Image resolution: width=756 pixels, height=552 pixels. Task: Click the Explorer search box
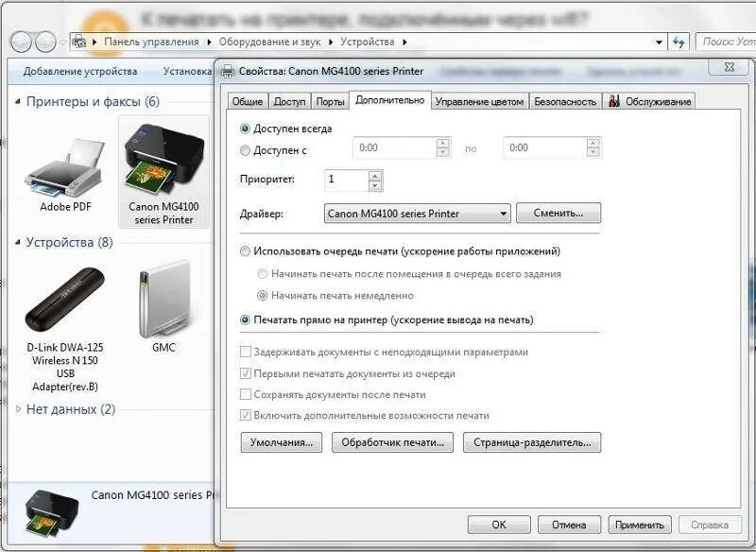726,42
